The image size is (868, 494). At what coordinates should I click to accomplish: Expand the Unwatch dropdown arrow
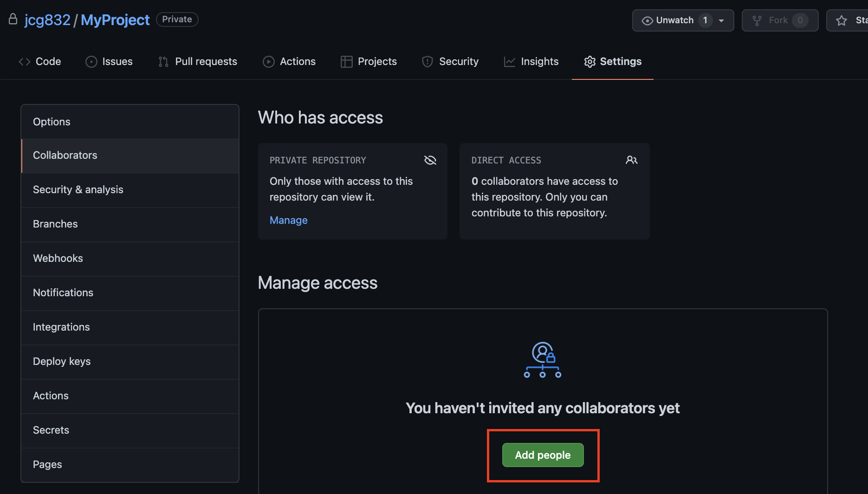(x=721, y=20)
